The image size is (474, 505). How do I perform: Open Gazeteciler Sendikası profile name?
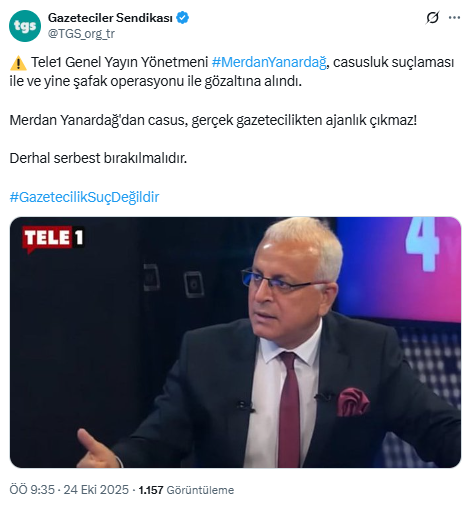coord(110,18)
